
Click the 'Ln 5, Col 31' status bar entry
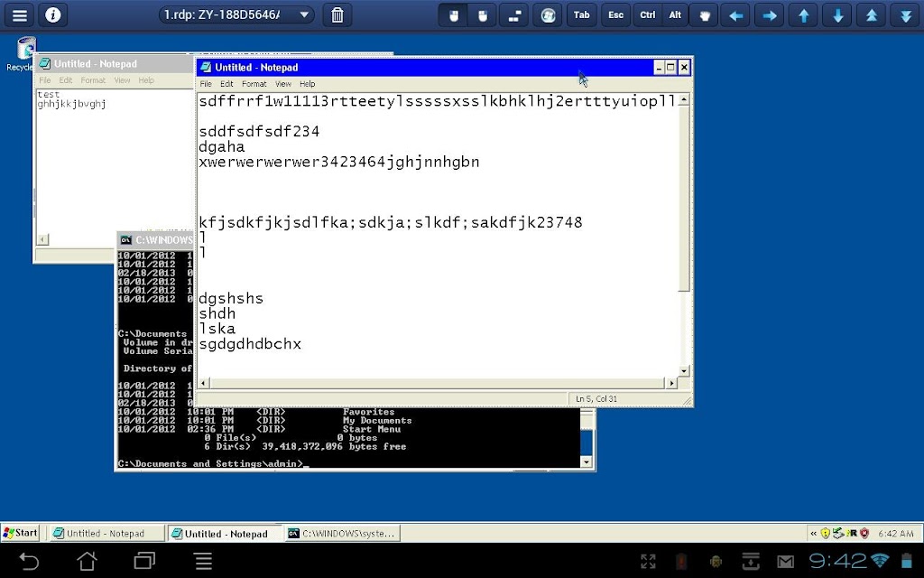pyautogui.click(x=596, y=398)
